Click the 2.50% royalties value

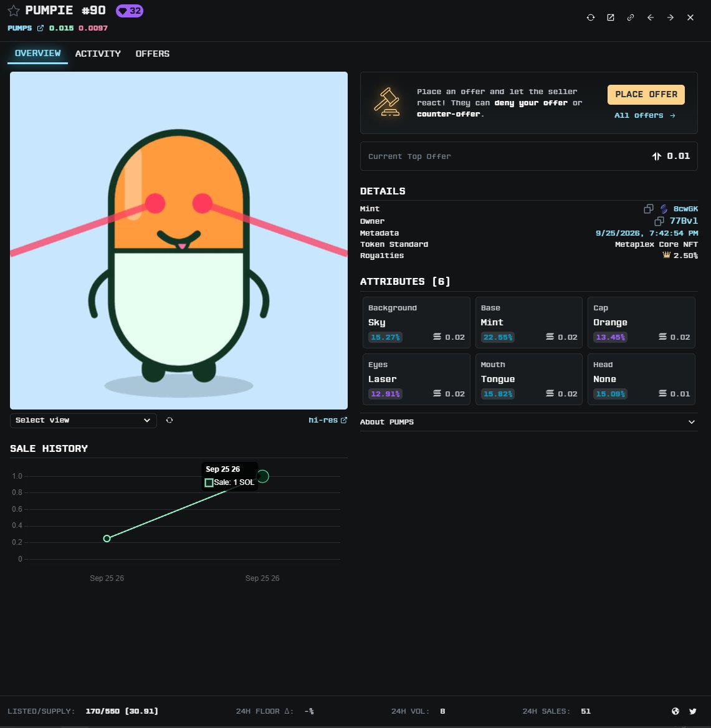[685, 256]
